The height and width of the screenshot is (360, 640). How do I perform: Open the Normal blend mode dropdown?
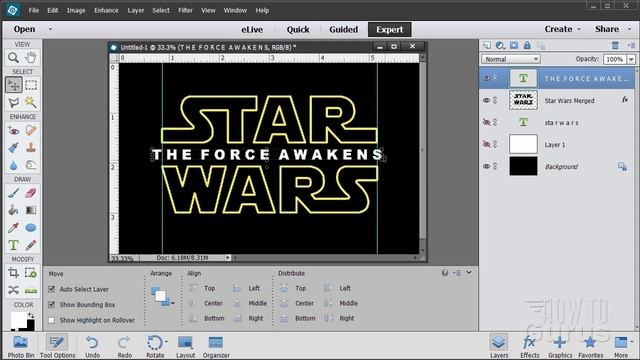pyautogui.click(x=511, y=59)
